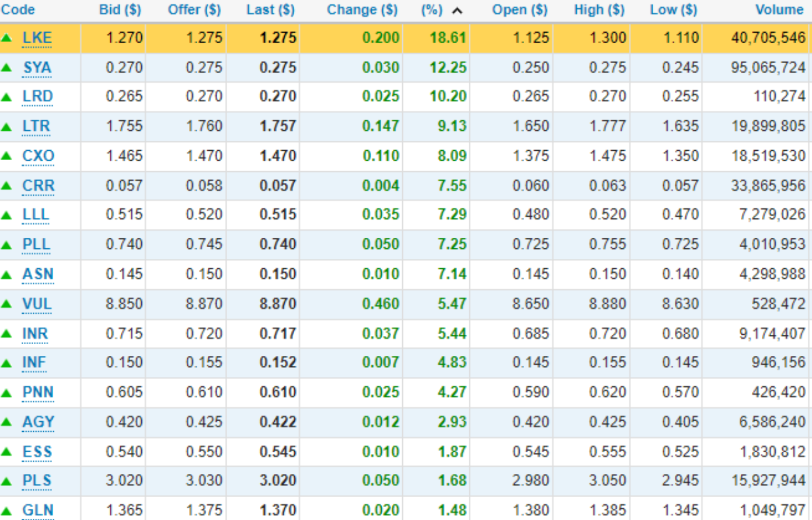Sort by the Bid ($) column header
This screenshot has width=812, height=520.
tap(120, 10)
